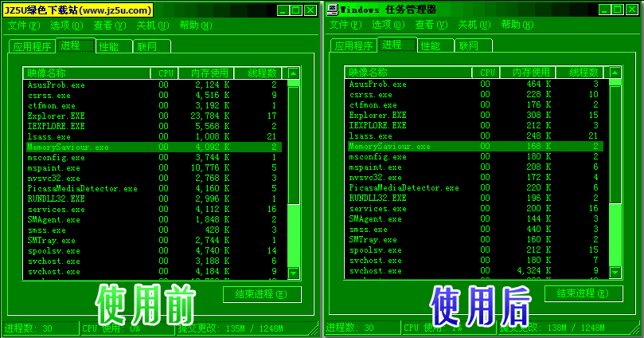Select 进程 tab in left window
The image size is (644, 338).
click(x=76, y=45)
